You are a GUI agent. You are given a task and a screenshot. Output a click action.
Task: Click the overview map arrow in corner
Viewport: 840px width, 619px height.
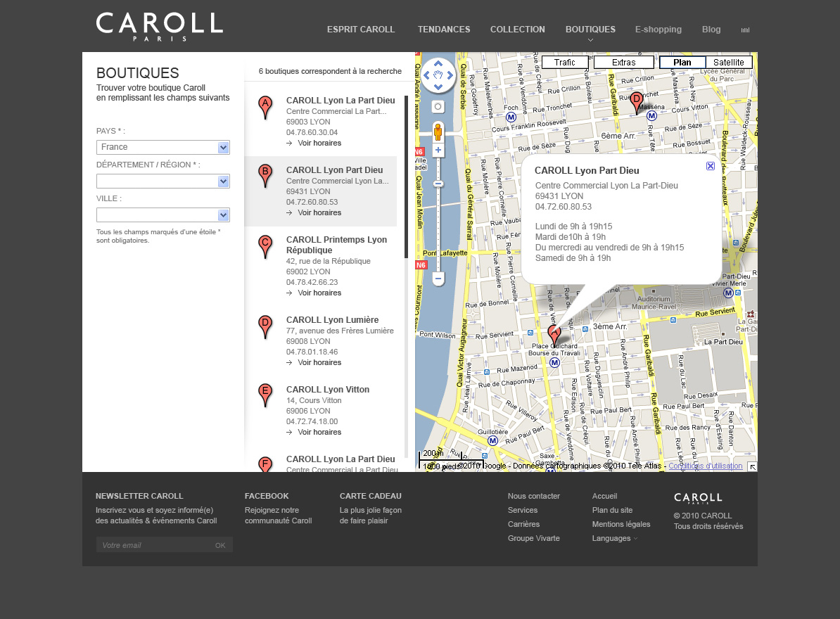pos(752,467)
